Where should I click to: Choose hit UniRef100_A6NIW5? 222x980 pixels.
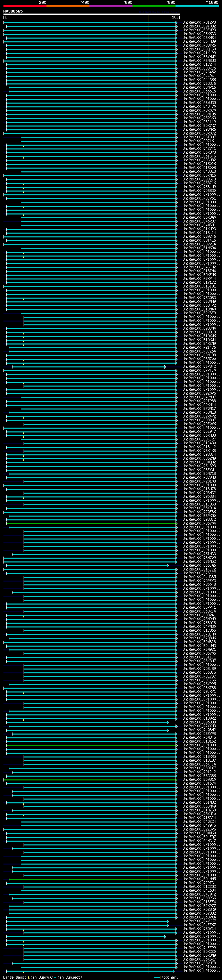point(199,114)
